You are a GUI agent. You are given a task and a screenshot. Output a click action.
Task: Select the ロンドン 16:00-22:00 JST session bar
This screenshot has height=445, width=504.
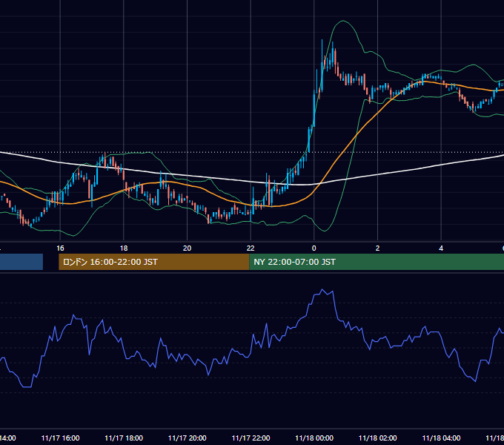click(154, 262)
